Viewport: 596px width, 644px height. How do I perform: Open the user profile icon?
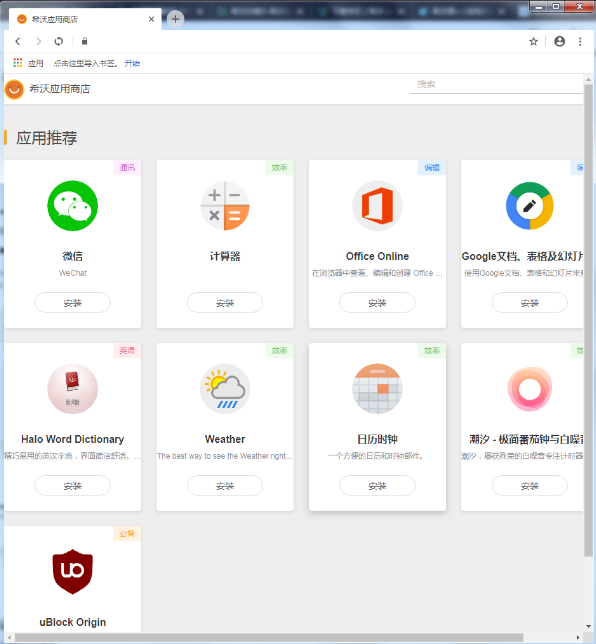[559, 41]
